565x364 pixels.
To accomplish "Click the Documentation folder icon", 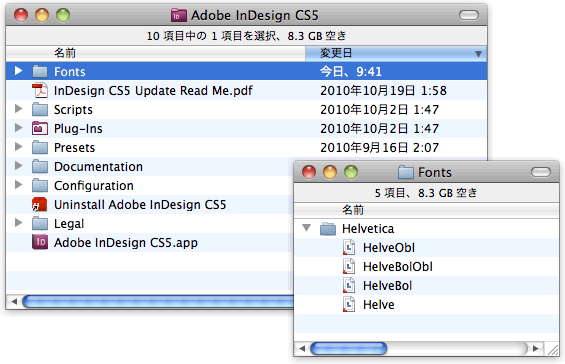I will click(40, 167).
